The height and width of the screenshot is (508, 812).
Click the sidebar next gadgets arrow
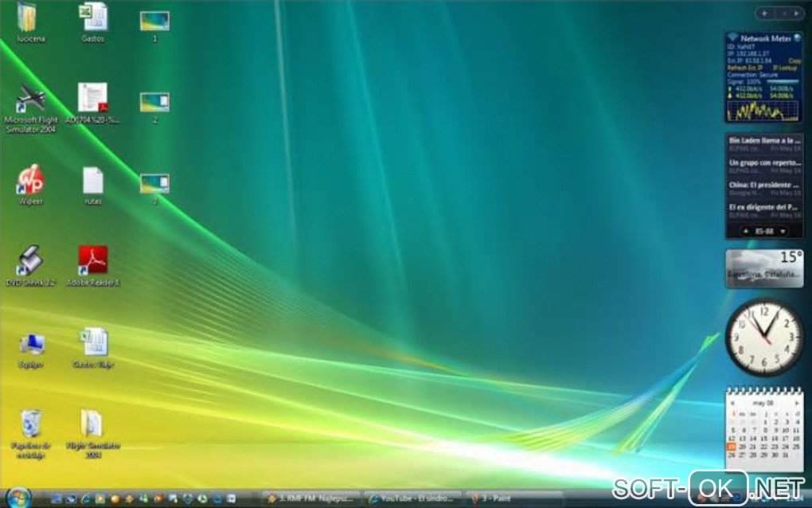click(x=796, y=14)
